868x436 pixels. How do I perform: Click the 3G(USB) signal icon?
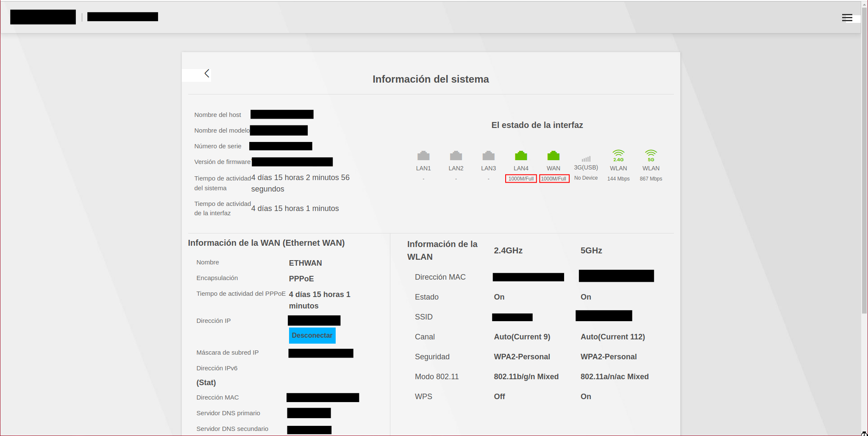pyautogui.click(x=586, y=159)
